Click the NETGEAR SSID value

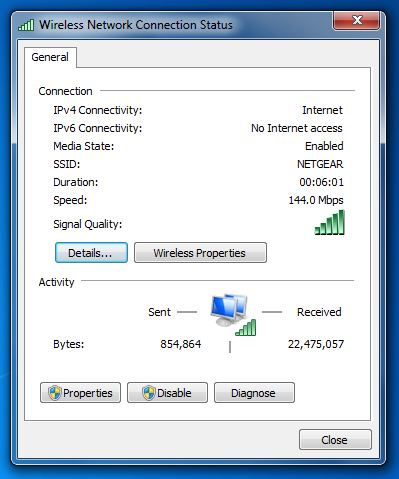[320, 164]
